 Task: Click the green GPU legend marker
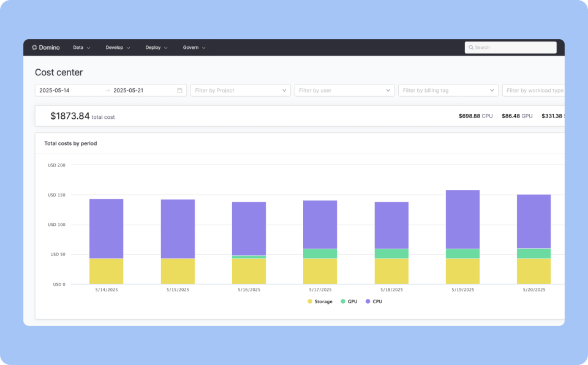pyautogui.click(x=342, y=301)
